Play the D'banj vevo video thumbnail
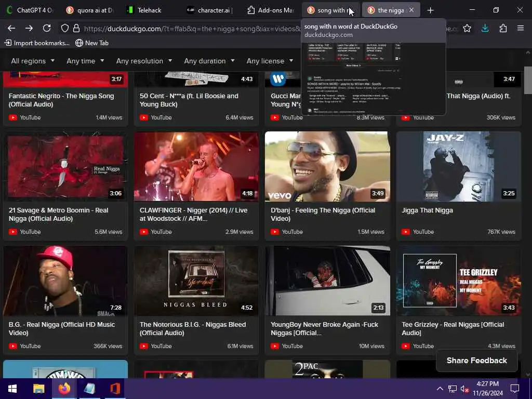Image resolution: width=532 pixels, height=399 pixels. pos(327,166)
